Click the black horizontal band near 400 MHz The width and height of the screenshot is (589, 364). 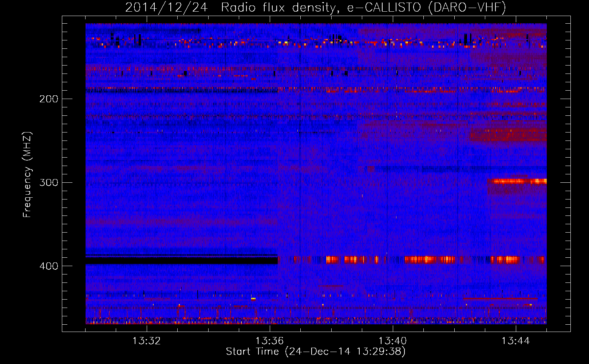point(182,260)
